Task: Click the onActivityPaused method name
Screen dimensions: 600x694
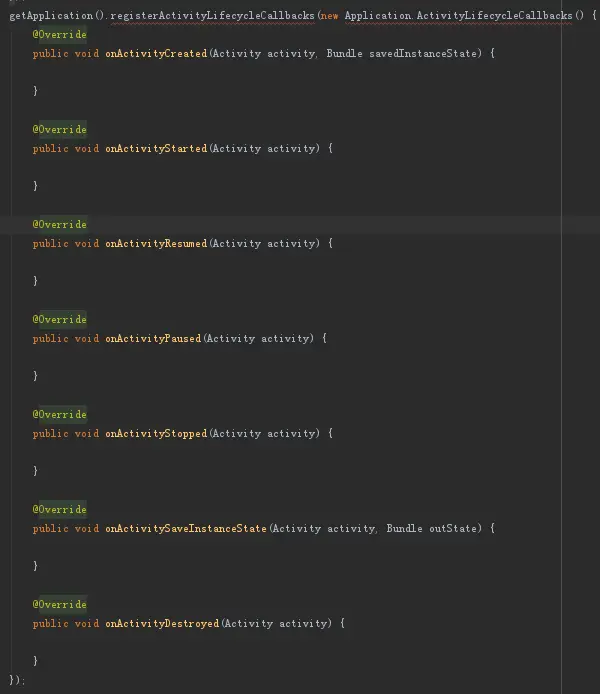Action: click(153, 339)
